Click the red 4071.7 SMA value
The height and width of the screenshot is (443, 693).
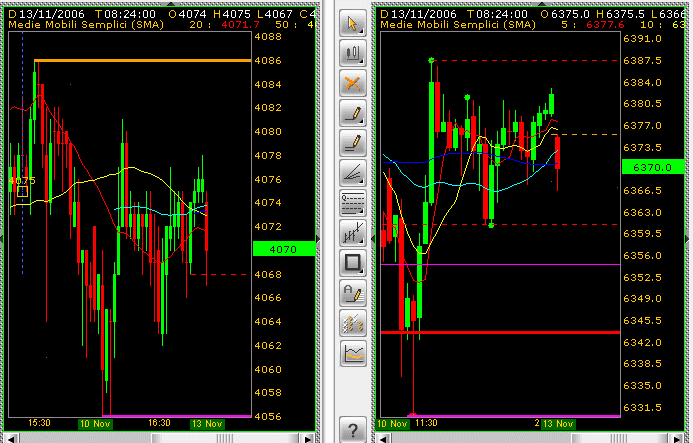pos(240,25)
